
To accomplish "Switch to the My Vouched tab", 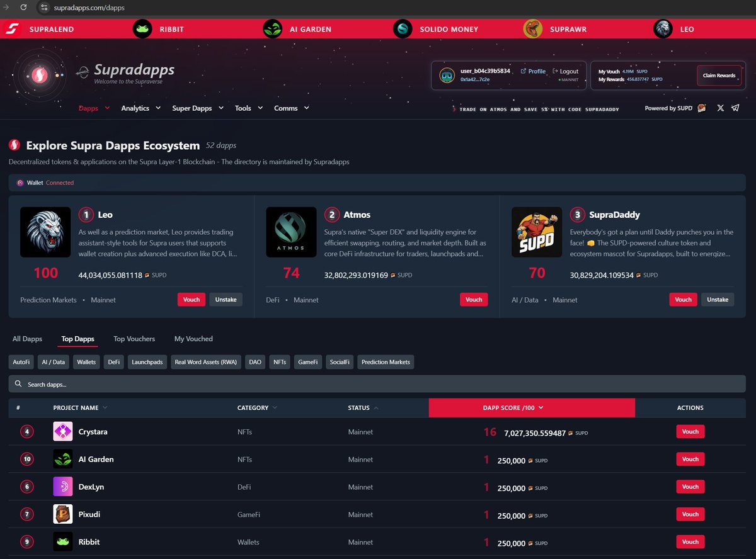I will tap(193, 339).
